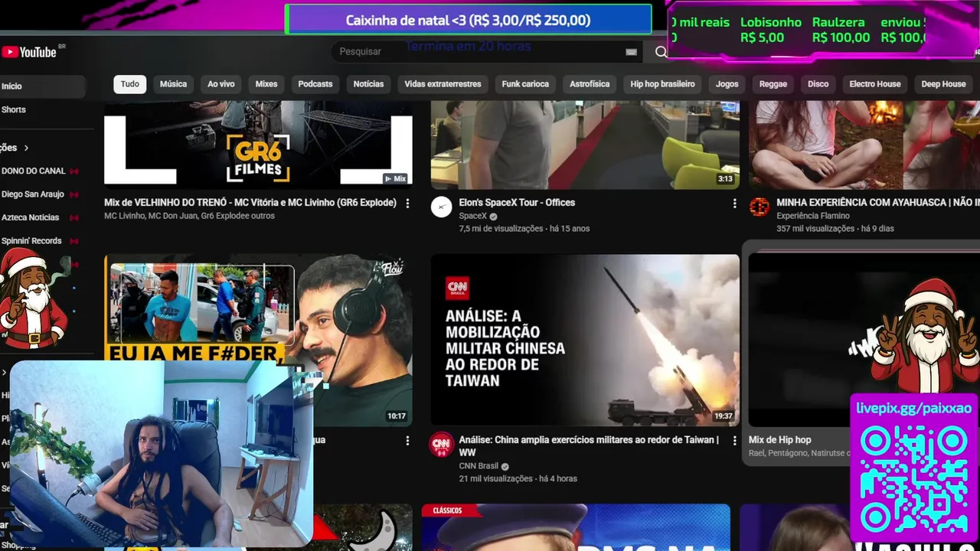Screen dimensions: 980x551
Task: Select the Ao vivo filter chip
Action: point(221,84)
